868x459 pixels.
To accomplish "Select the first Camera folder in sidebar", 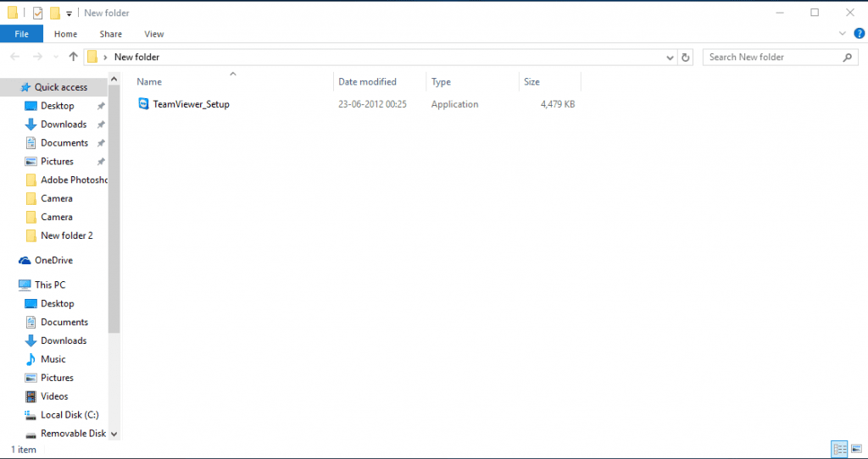I will (57, 198).
